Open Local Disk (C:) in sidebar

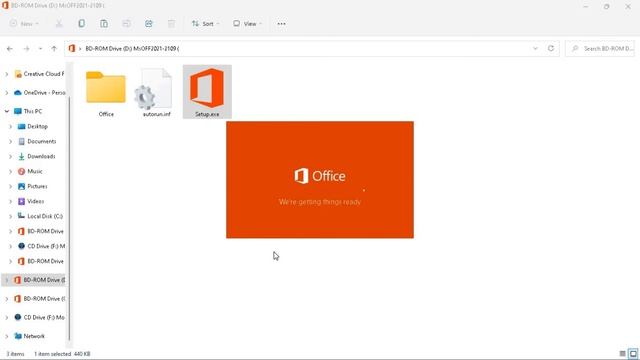[40, 216]
